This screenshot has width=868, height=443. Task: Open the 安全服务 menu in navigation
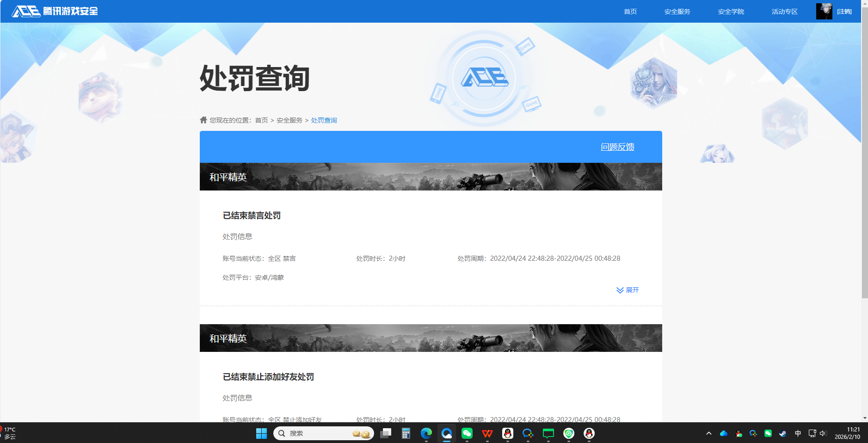coord(677,11)
